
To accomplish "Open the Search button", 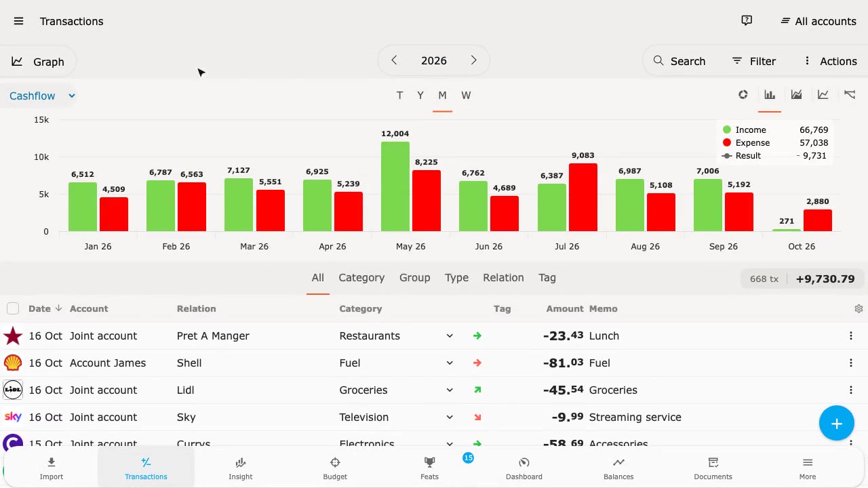I will [679, 61].
